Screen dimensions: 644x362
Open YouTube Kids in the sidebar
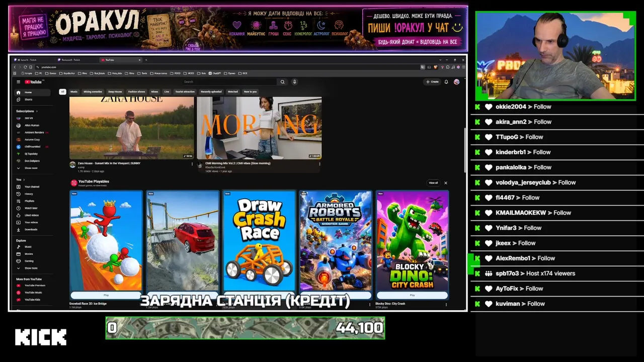(33, 300)
